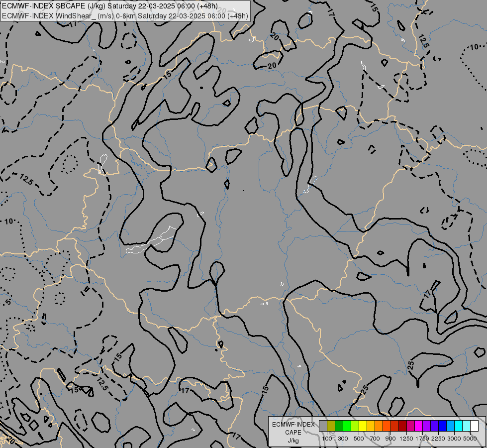Choose the magenta legend swatch
Image resolution: width=487 pixels, height=448 pixels.
(x=418, y=426)
